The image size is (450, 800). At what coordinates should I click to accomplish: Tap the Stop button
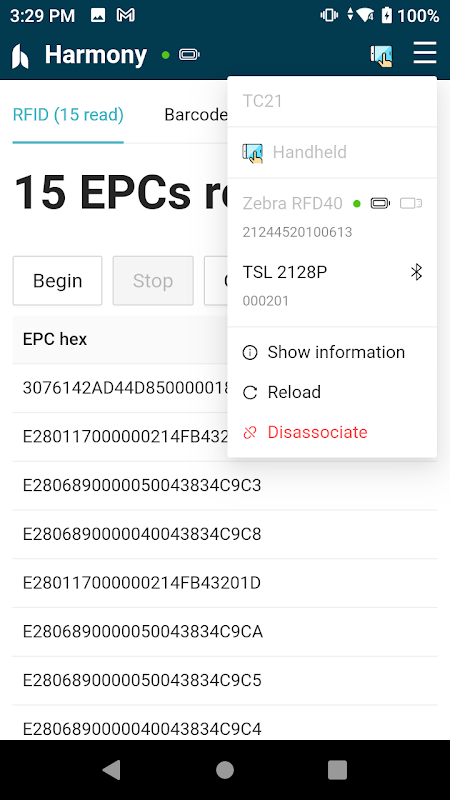(x=153, y=281)
